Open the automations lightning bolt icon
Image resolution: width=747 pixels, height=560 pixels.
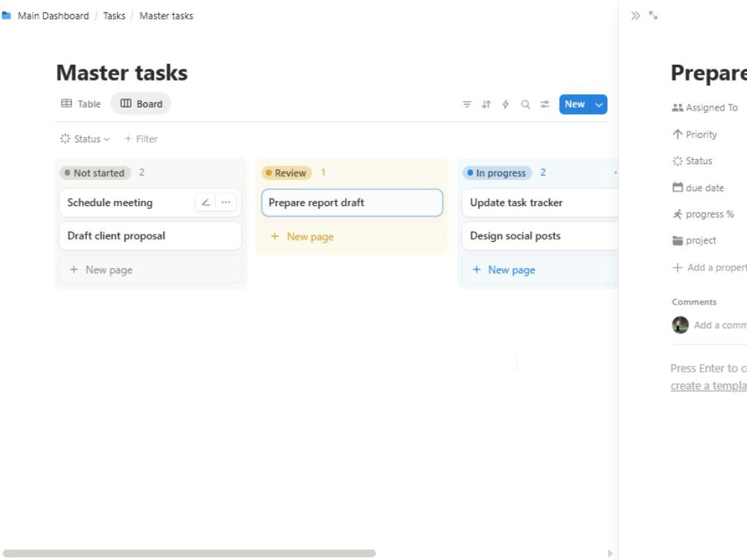point(506,105)
